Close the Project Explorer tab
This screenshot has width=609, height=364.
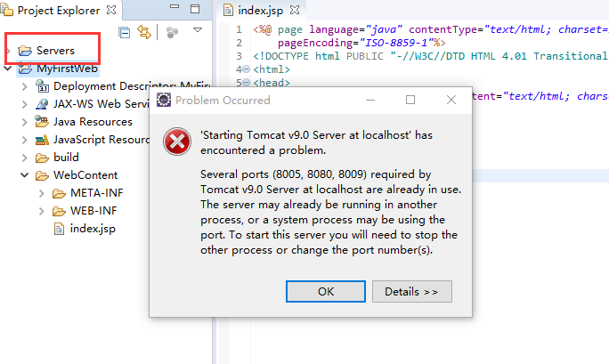tap(111, 10)
